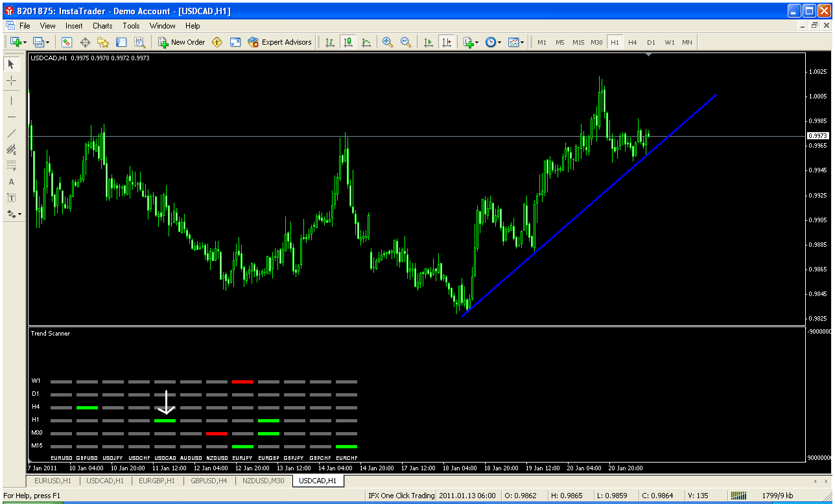This screenshot has height=504, width=835.
Task: Open the Navigator window icon
Action: (x=103, y=42)
